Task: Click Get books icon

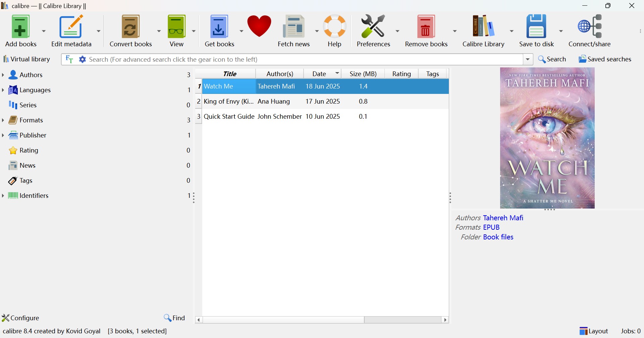Action: pos(219,30)
